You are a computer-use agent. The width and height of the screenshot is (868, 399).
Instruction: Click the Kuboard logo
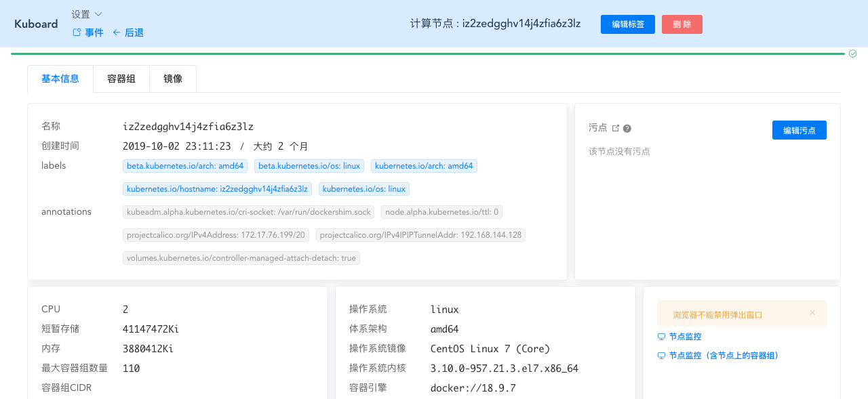35,24
